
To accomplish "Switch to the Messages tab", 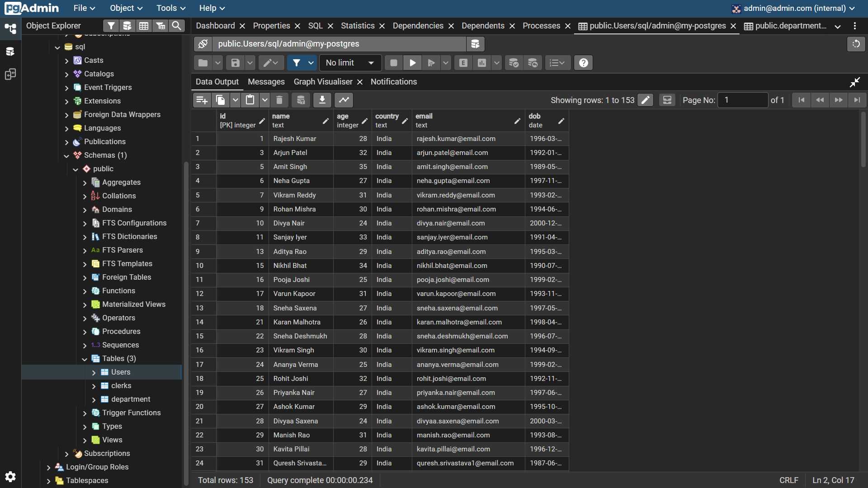I will pos(266,82).
